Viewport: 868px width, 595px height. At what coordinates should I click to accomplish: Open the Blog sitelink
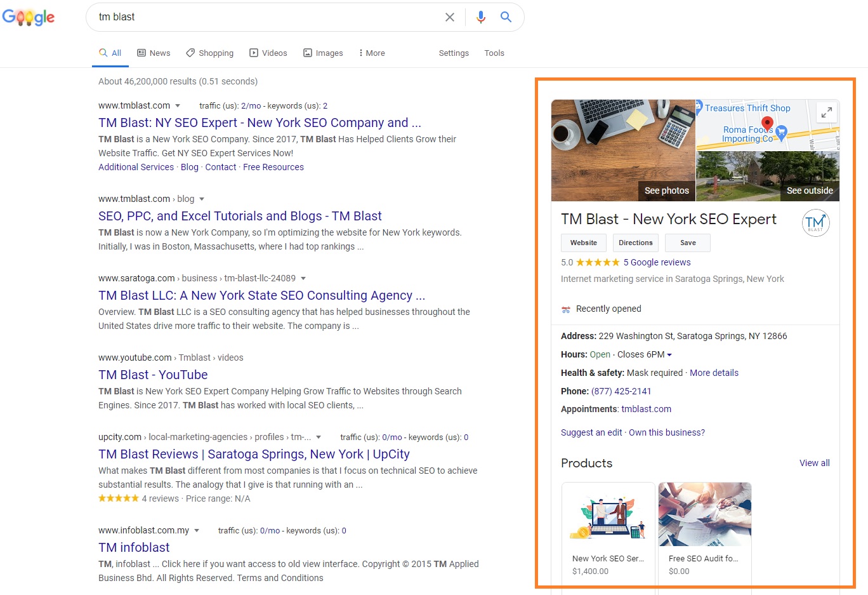(x=190, y=167)
